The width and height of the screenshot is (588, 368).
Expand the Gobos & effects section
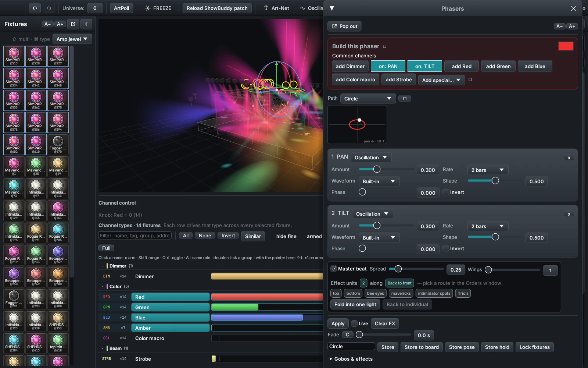click(x=351, y=359)
